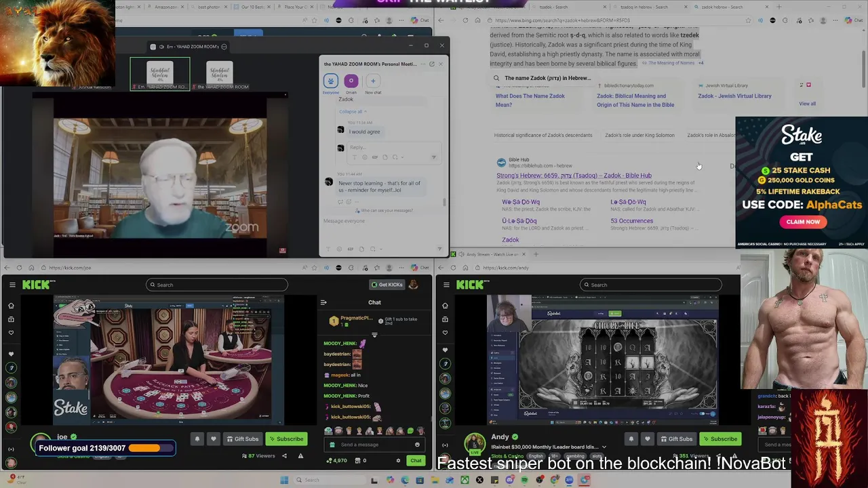Pop out the Zoom chat panel
This screenshot has width=868, height=488.
pyautogui.click(x=431, y=64)
